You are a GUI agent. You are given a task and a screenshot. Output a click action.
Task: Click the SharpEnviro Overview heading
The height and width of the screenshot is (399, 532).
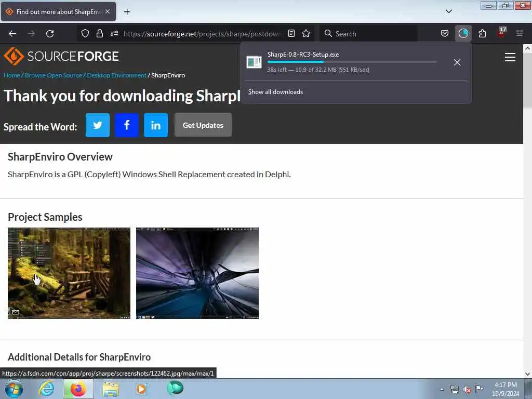pos(60,157)
